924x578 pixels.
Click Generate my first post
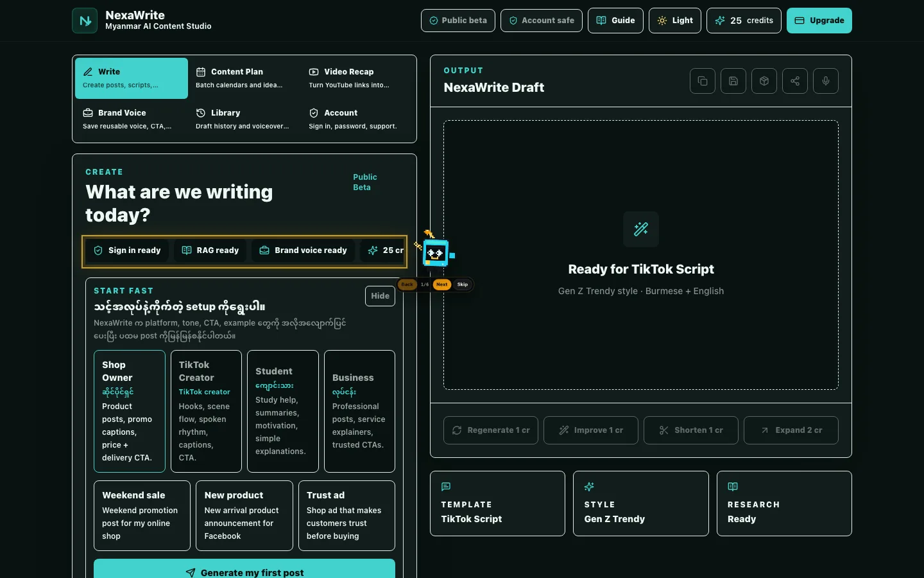click(244, 568)
